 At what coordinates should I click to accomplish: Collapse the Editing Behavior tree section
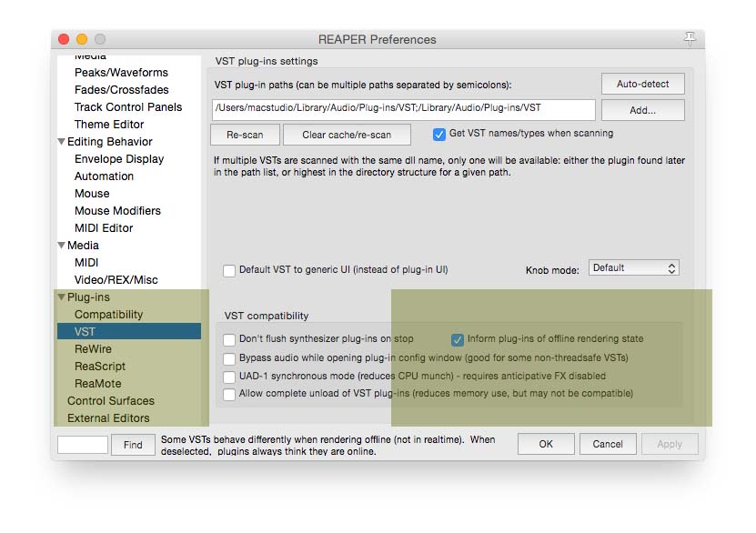pyautogui.click(x=61, y=142)
